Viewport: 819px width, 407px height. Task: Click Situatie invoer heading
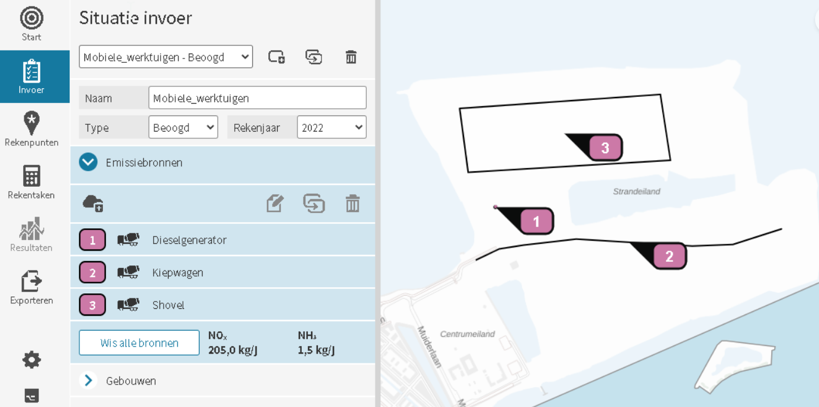pos(135,18)
